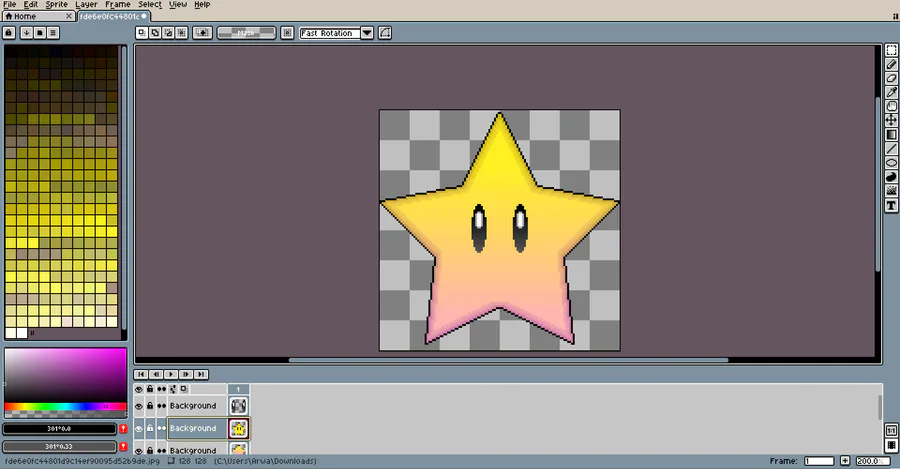
Task: Select the Eyedropper tool
Action: (891, 92)
